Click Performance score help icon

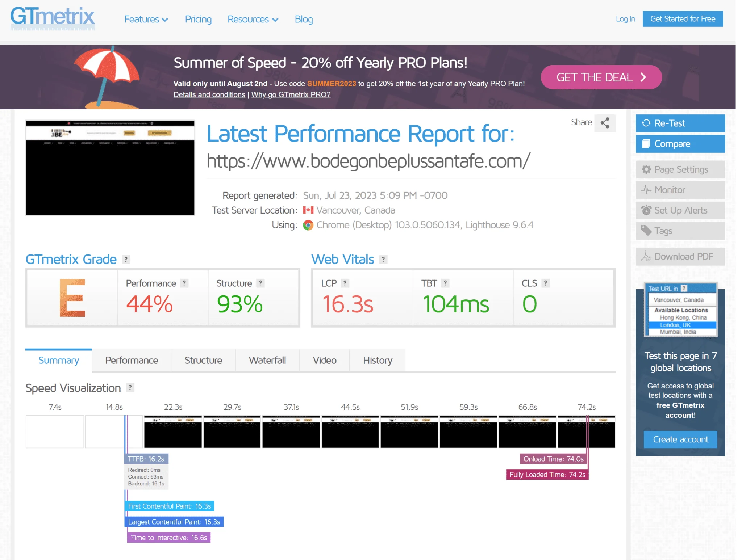(x=184, y=283)
